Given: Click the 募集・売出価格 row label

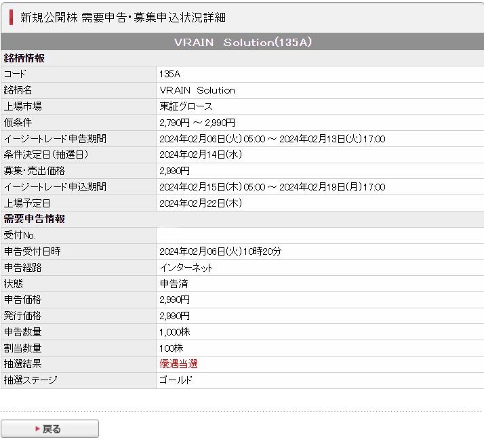Looking at the screenshot, I should pos(35,171).
